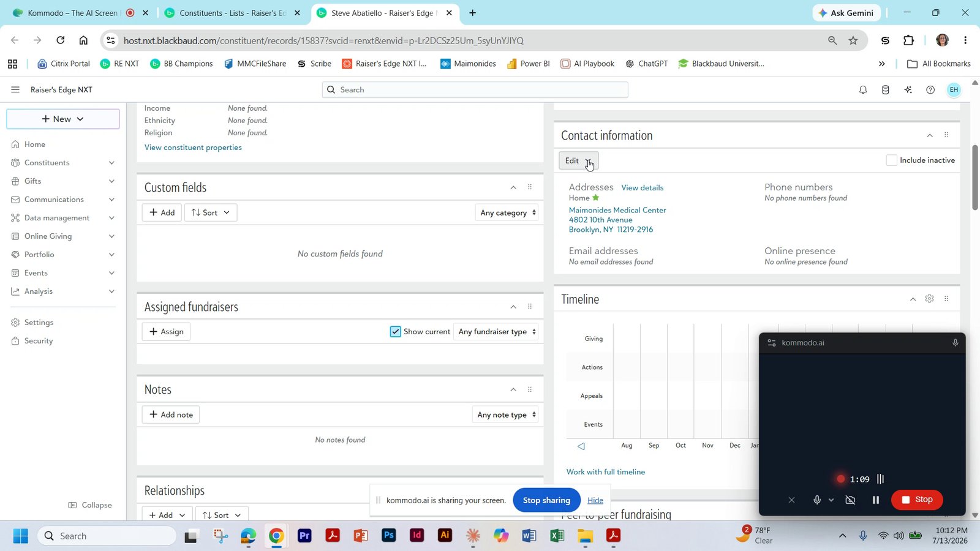Open the EH user profile avatar
980x551 pixels.
(954, 90)
